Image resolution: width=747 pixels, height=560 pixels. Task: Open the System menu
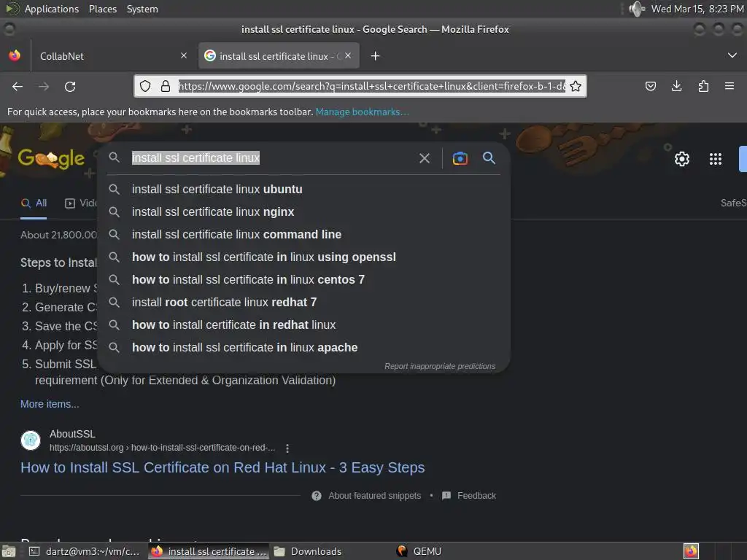tap(142, 9)
